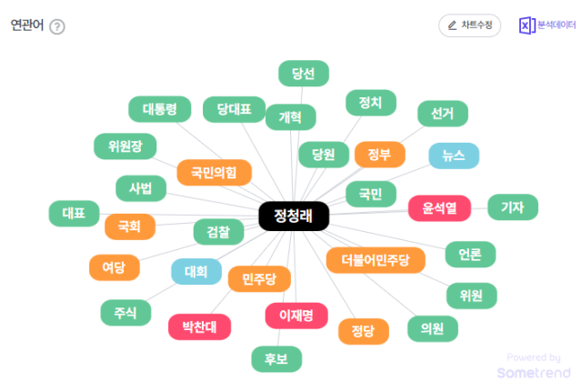Select the central 정청래 node
This screenshot has height=392, width=582.
point(294,216)
